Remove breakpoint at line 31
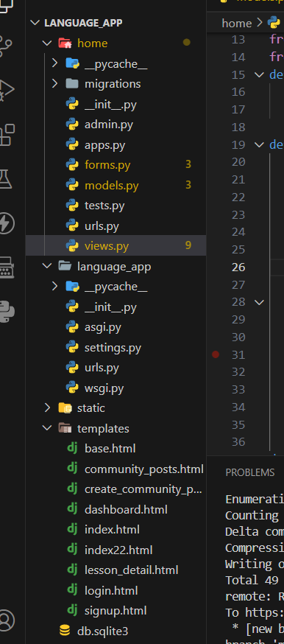 click(x=216, y=354)
